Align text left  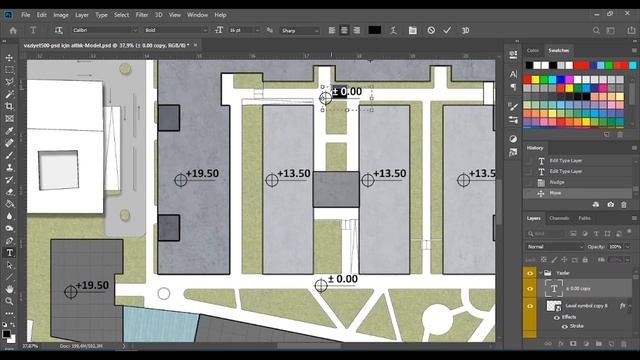(x=332, y=30)
